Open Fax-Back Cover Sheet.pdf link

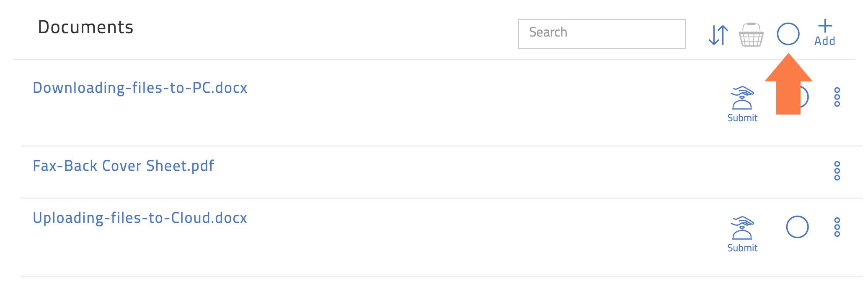pyautogui.click(x=124, y=166)
